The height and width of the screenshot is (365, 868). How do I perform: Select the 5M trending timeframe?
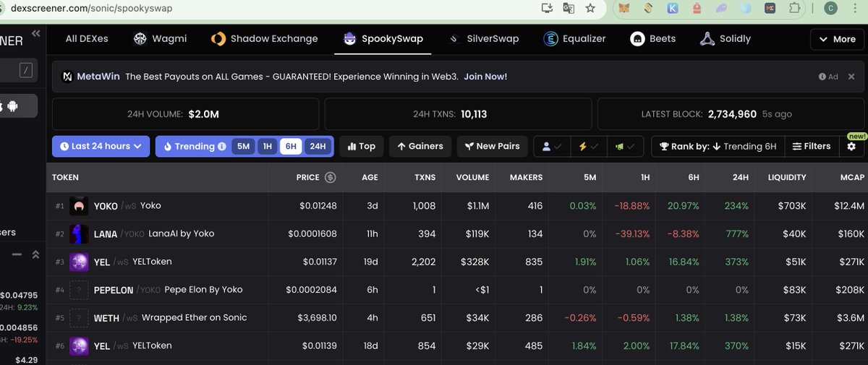pos(243,146)
